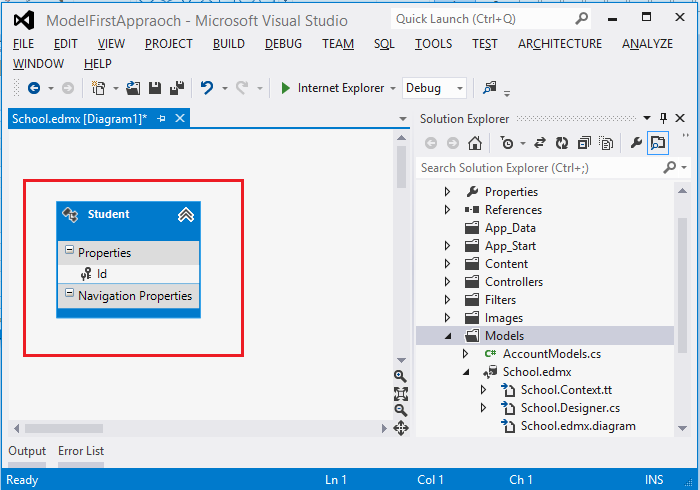Open the HELP menu

click(x=98, y=64)
